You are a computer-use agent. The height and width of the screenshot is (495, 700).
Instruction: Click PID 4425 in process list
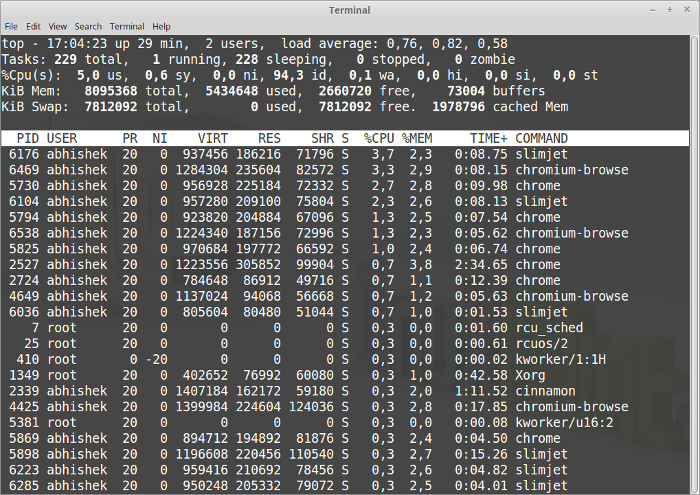[x=24, y=407]
